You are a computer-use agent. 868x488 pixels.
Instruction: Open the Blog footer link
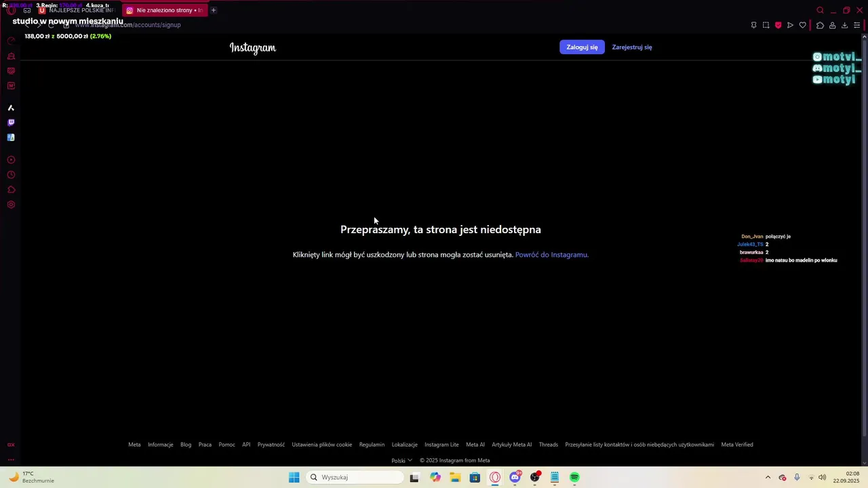click(x=186, y=445)
